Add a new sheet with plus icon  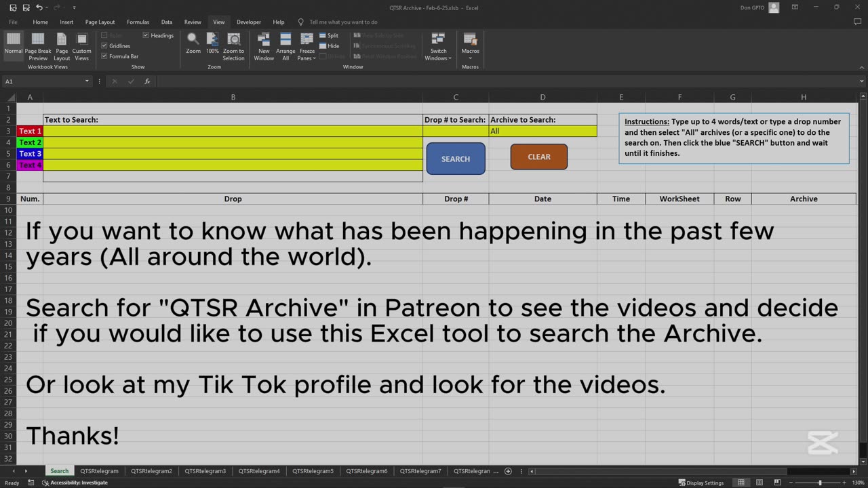pyautogui.click(x=508, y=471)
